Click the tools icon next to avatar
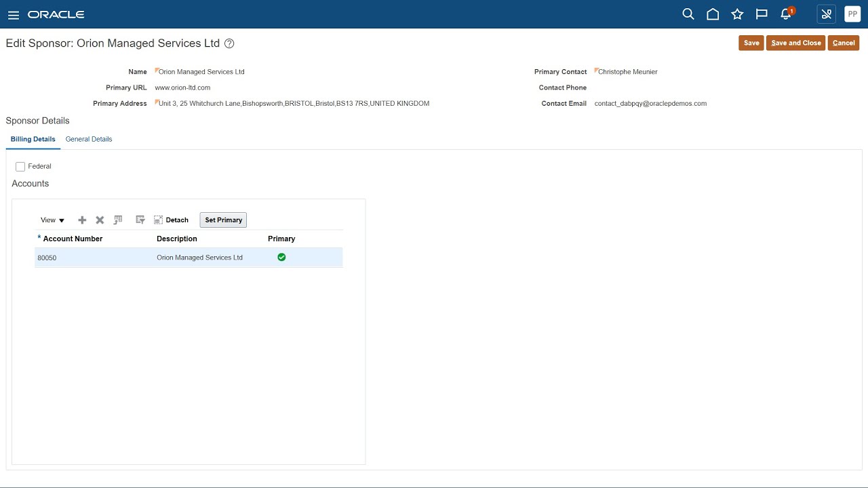The width and height of the screenshot is (868, 488). pos(827,14)
